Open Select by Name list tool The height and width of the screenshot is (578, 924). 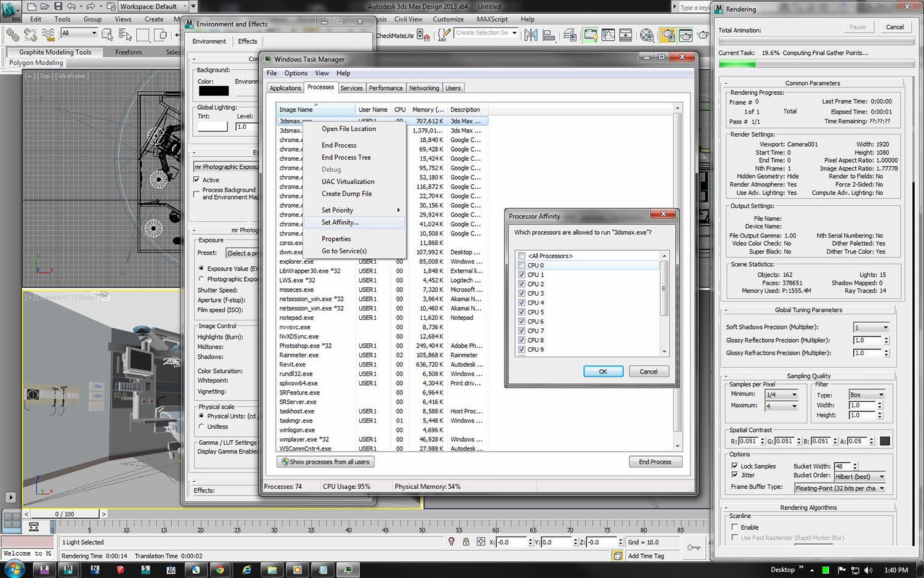124,35
